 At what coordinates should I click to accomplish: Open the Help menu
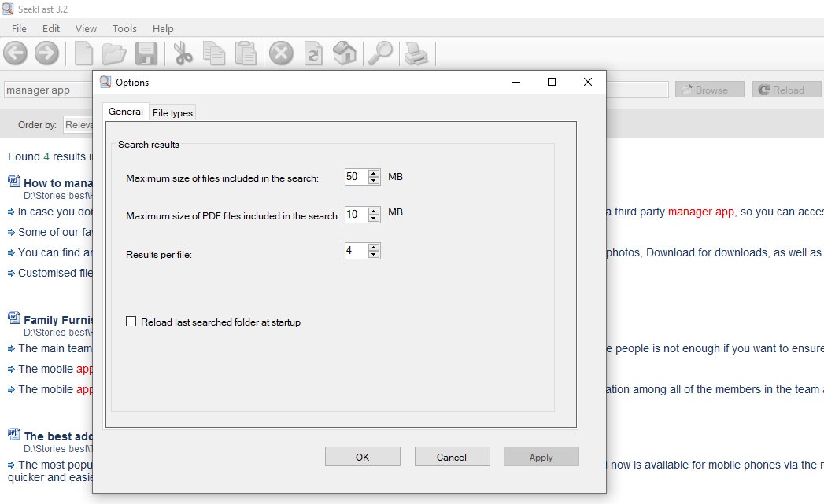[x=163, y=28]
